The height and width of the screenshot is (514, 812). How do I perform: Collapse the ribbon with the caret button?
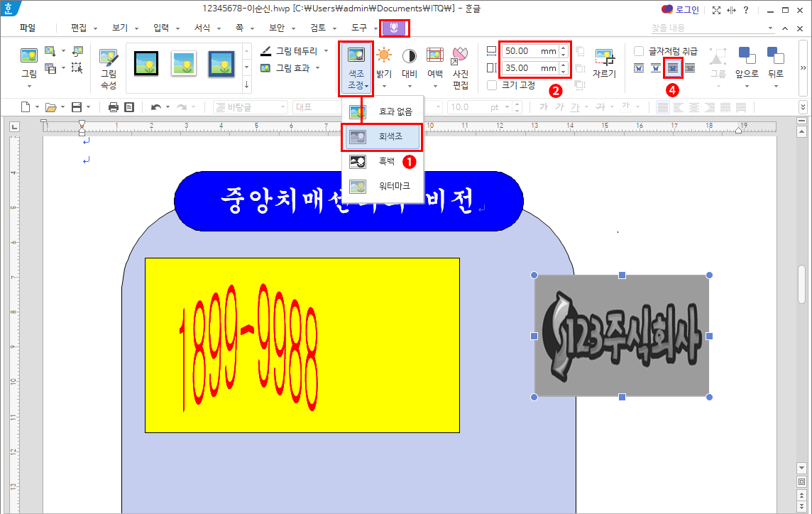pos(785,28)
